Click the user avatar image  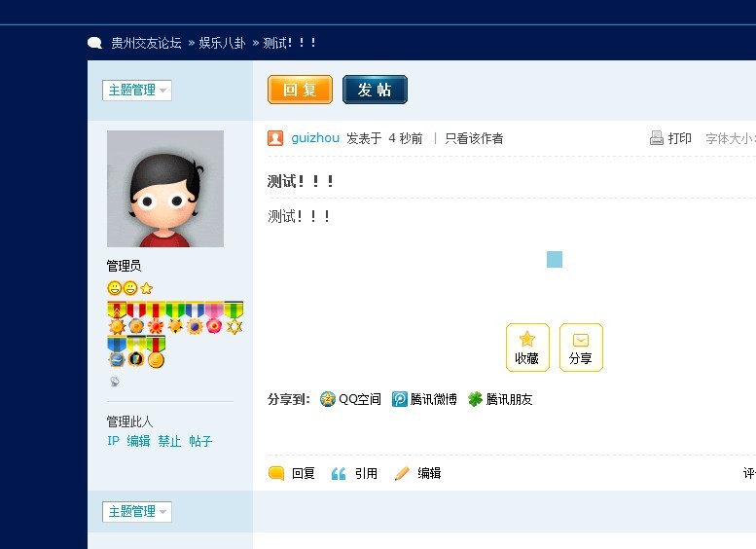[165, 189]
